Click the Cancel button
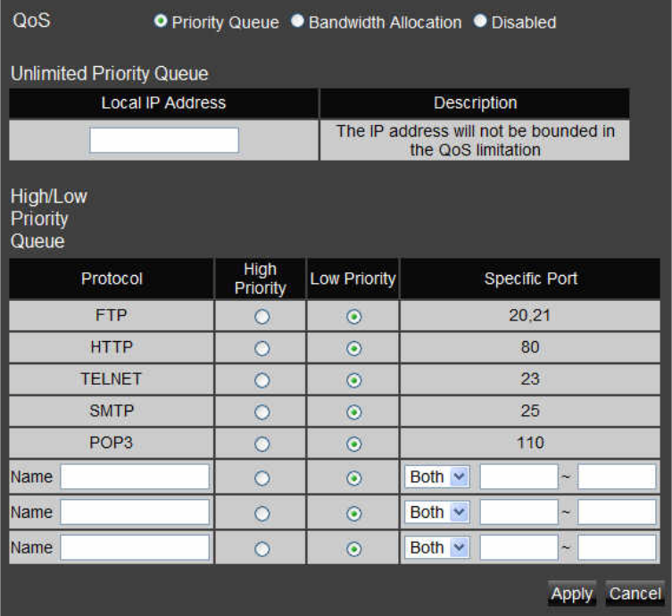672x616 pixels. tap(635, 594)
